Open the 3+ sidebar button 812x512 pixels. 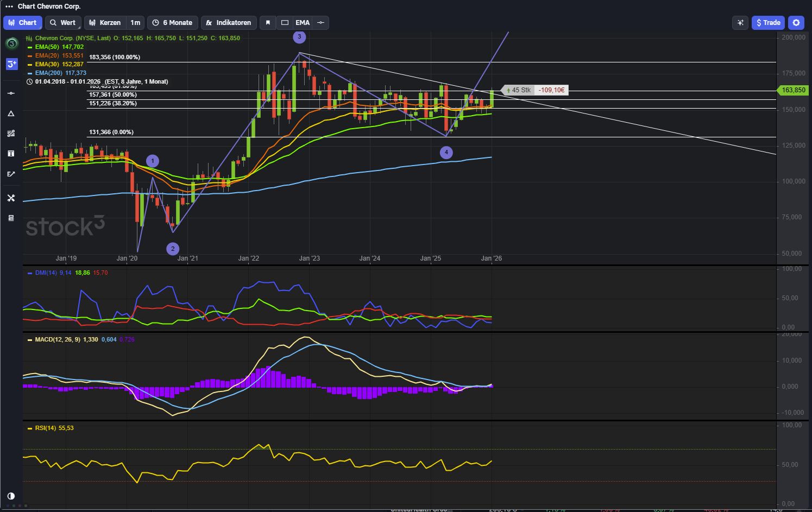coord(11,64)
